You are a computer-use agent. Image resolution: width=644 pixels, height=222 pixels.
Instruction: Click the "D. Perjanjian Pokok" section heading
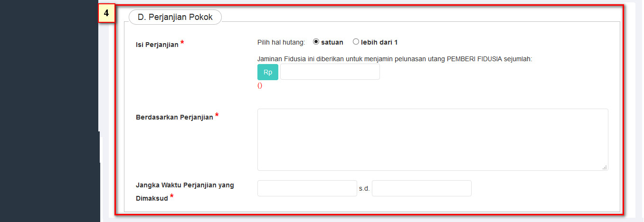tap(175, 17)
